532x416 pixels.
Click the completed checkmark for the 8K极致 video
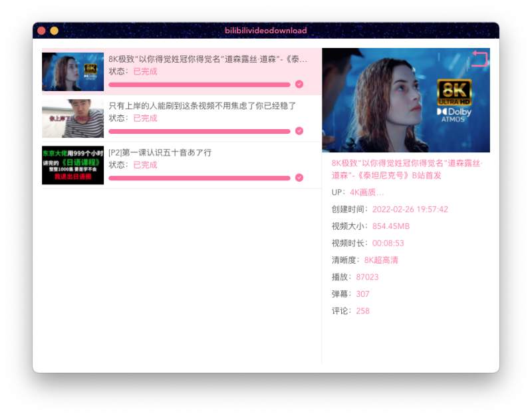coord(299,85)
